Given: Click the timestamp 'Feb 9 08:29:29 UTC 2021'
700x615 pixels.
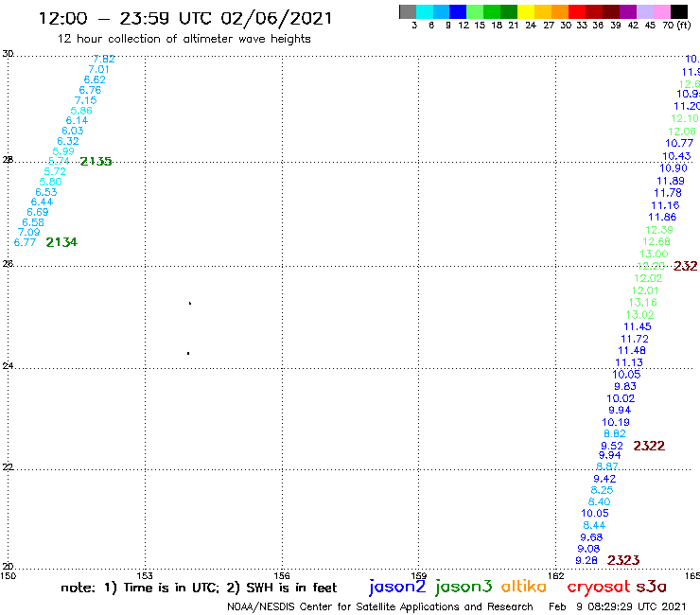Looking at the screenshot, I should (x=618, y=606).
